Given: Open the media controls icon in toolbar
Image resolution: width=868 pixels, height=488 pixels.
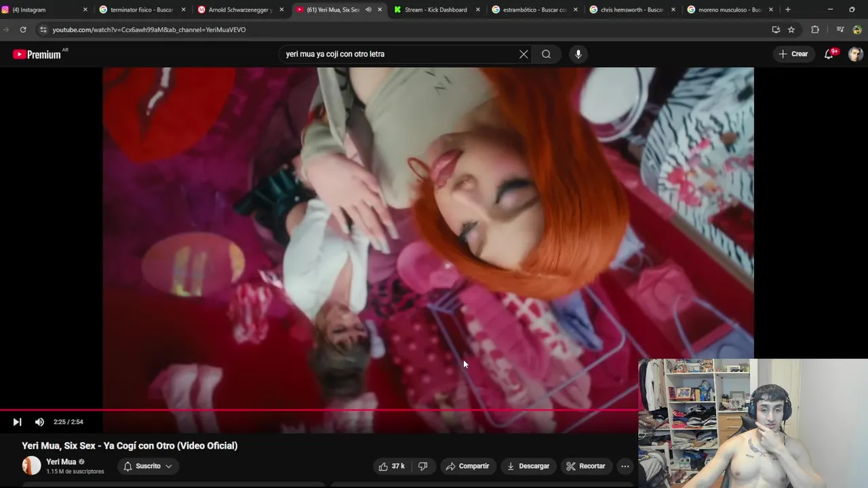Looking at the screenshot, I should [840, 30].
